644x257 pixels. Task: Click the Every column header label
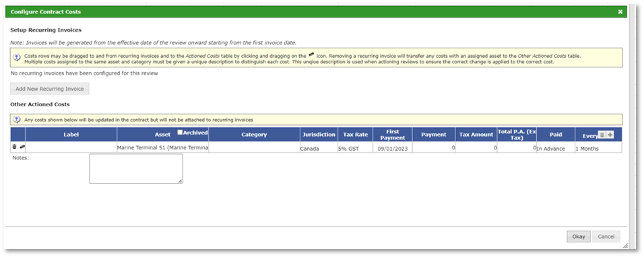(590, 136)
